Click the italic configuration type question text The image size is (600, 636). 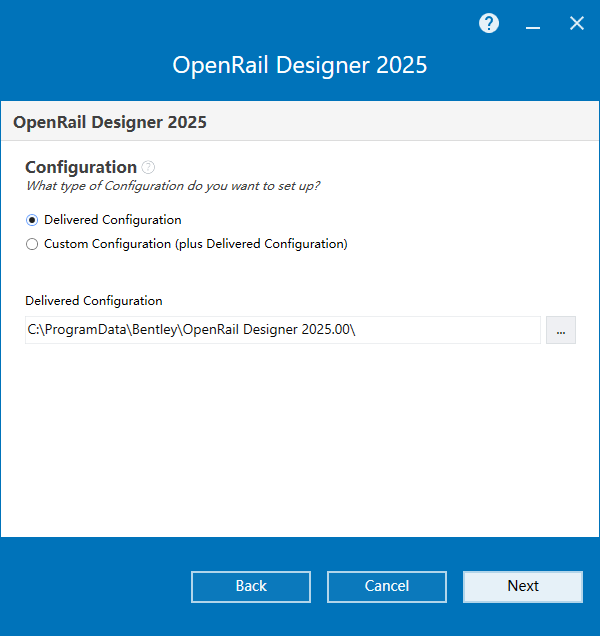pyautogui.click(x=173, y=186)
